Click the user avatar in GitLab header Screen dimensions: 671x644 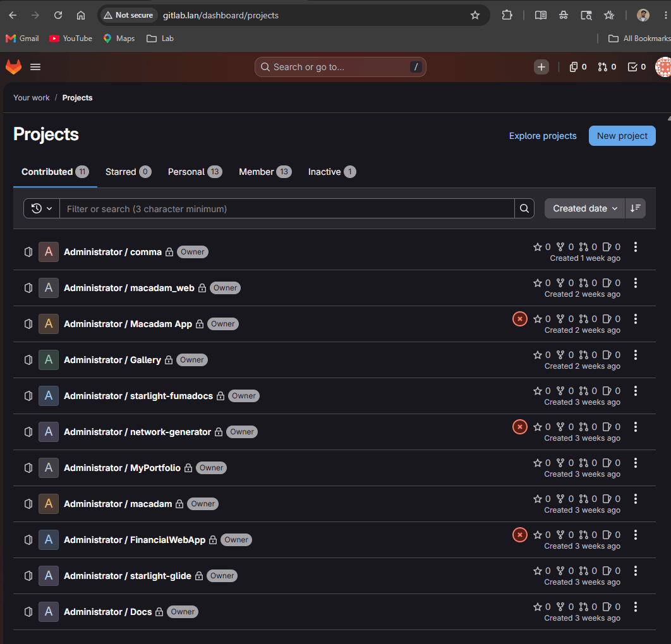[663, 67]
